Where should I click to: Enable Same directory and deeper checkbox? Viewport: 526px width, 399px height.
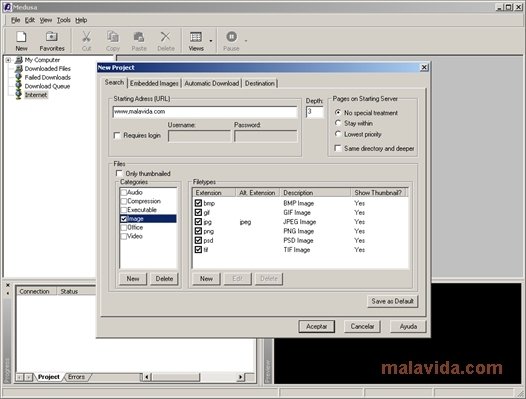click(x=338, y=148)
